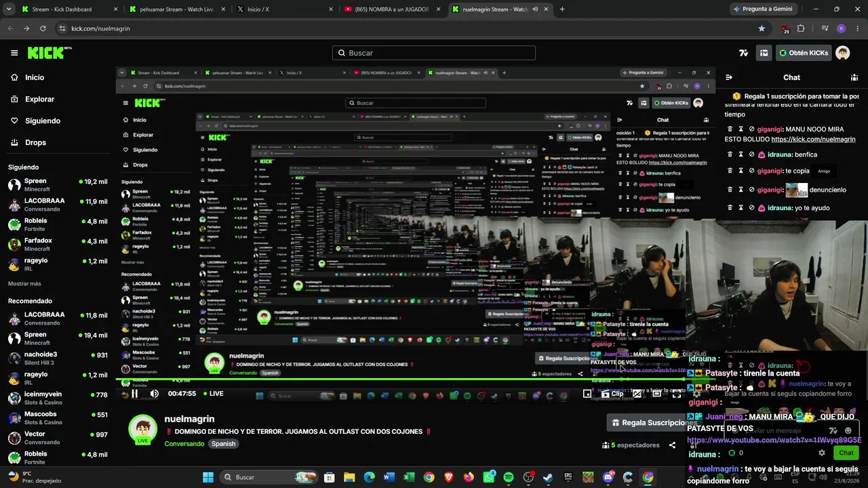Open Vector channel in Recomendado
Viewport: 868px width, 488px height.
[x=58, y=437]
